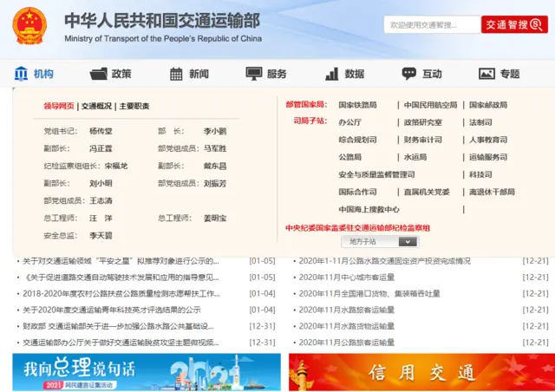Viewport: 555px width, 392px height.
Task: Open 杨传堂 leader page
Action: point(101,131)
